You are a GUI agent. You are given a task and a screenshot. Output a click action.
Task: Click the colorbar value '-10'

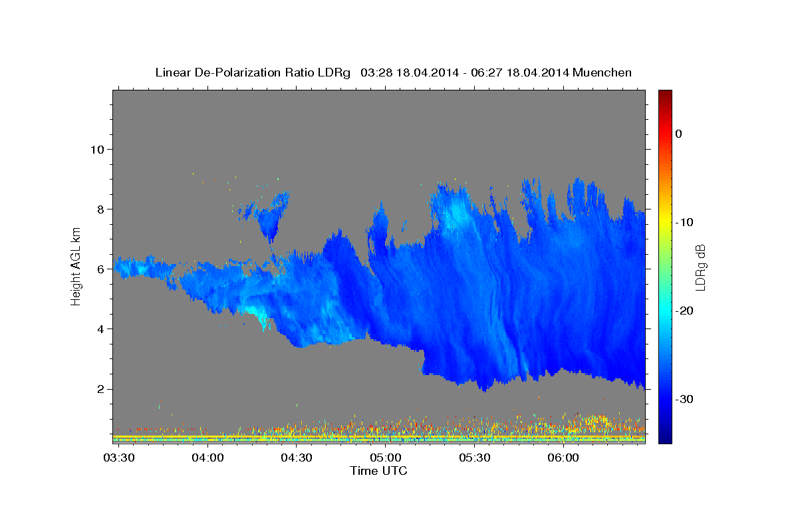click(x=684, y=222)
